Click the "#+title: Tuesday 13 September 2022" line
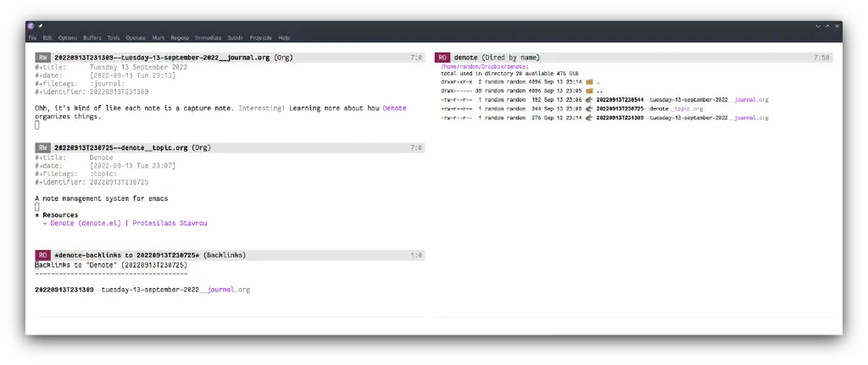This screenshot has height=365, width=868. tap(111, 68)
